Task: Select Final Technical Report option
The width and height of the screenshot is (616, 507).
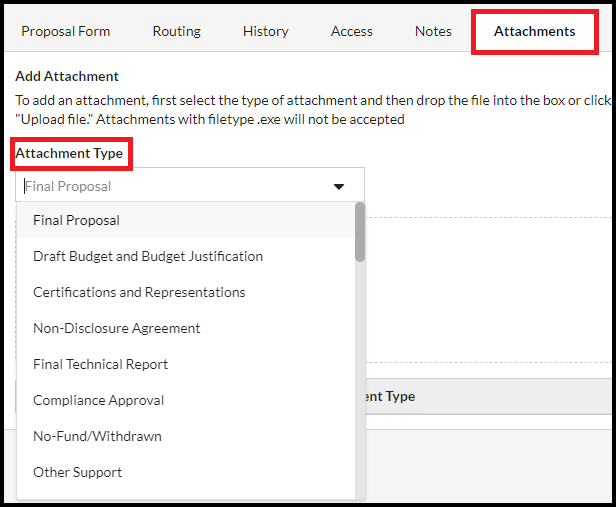Action: (100, 364)
